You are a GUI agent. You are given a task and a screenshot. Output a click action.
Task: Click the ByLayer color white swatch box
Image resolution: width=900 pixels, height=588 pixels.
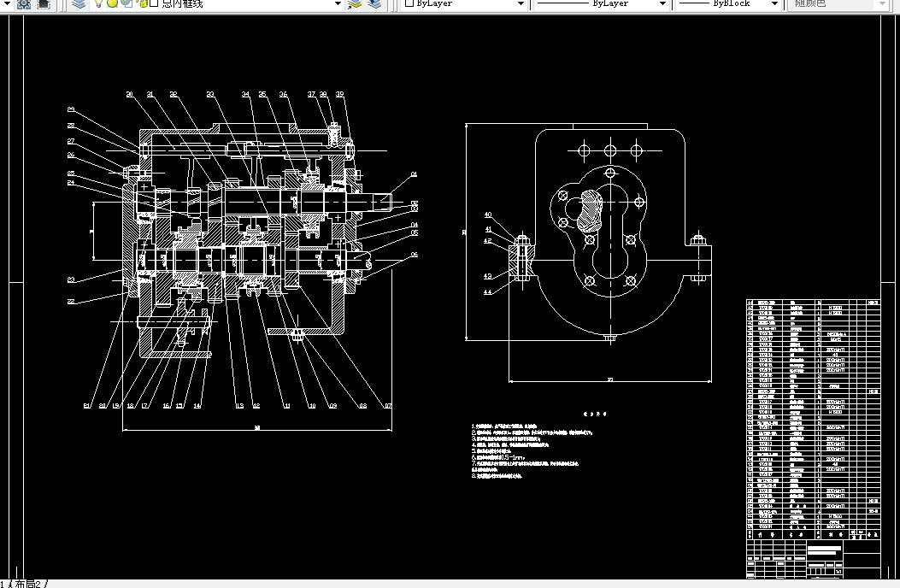409,3
